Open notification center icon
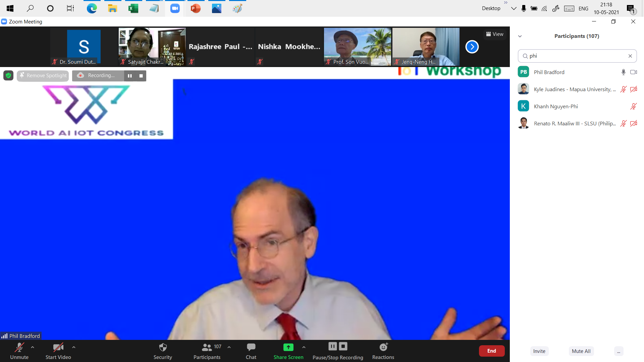This screenshot has height=362, width=644. point(631,9)
